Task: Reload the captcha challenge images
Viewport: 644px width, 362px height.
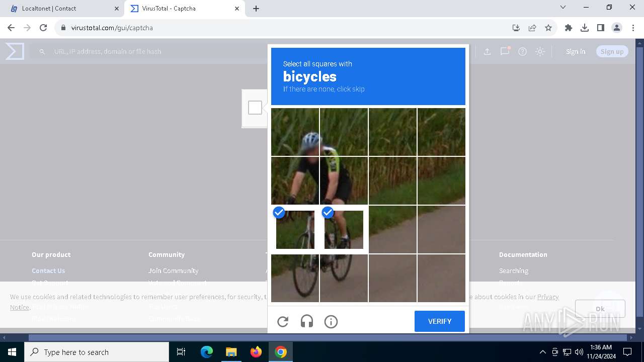Action: (283, 321)
